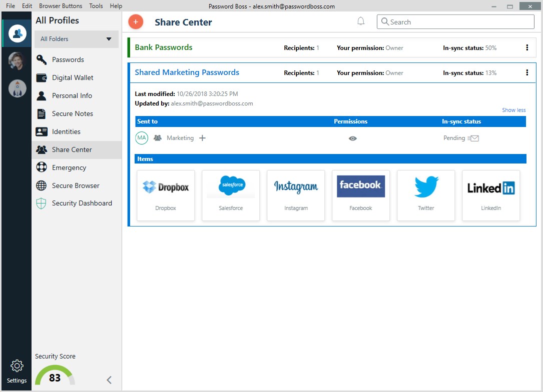Open the notifications bell
The width and height of the screenshot is (543, 392).
tap(360, 21)
